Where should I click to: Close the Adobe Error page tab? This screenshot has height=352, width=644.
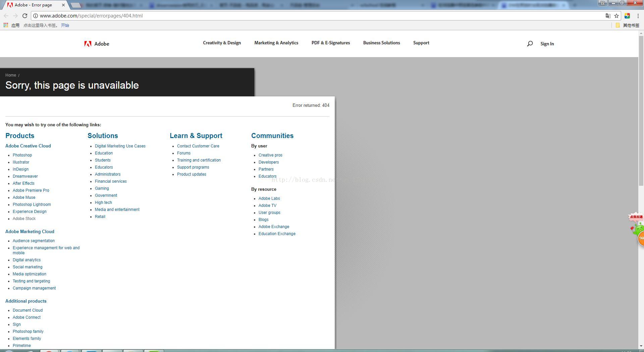click(63, 5)
